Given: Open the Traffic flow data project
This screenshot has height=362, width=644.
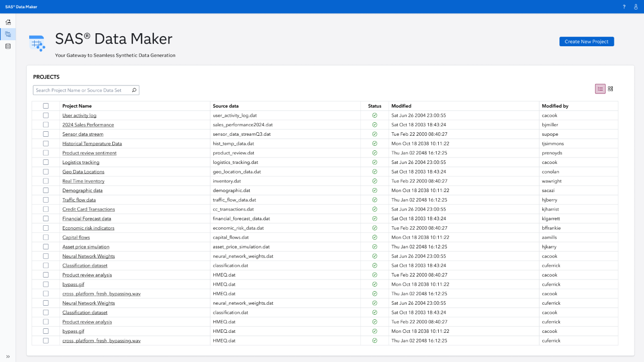Looking at the screenshot, I should coord(79,200).
